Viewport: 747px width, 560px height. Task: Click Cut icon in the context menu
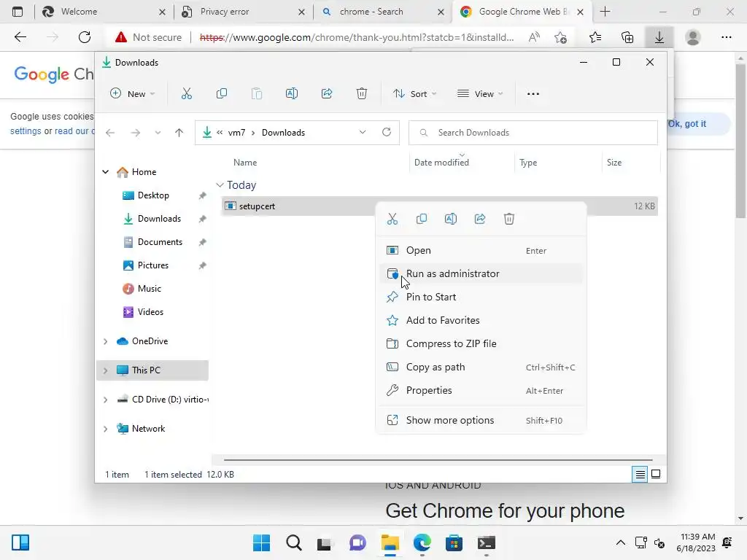pyautogui.click(x=392, y=219)
